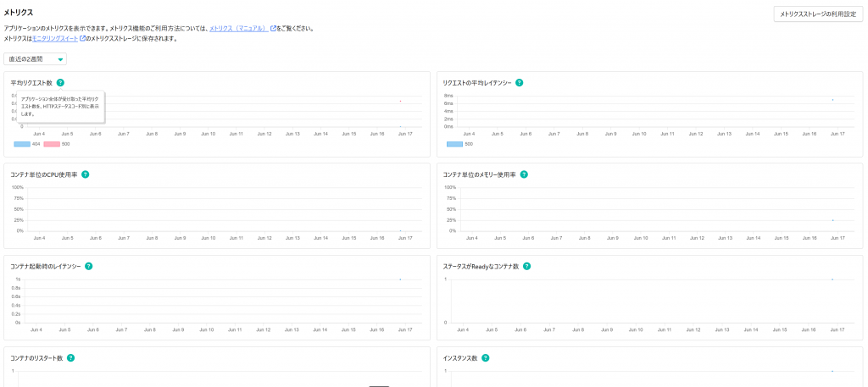Click Jun 12 axis label in コンテナ単位のCPU使用率 chart
Viewport: 868px width, 387px height.
point(264,238)
